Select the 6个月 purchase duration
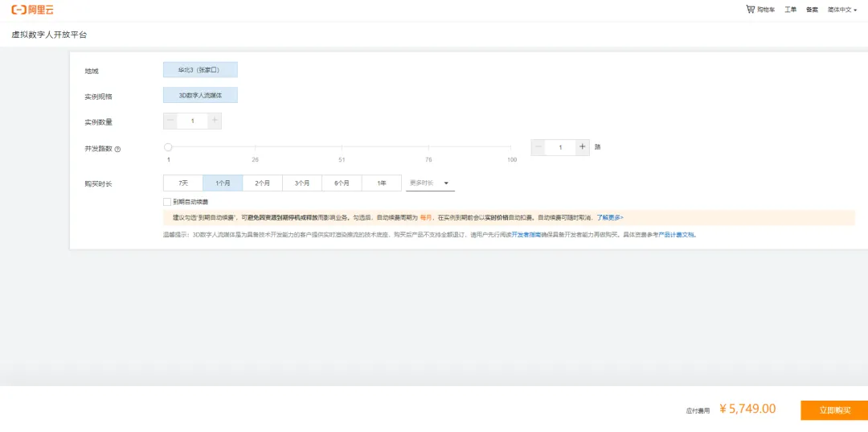This screenshot has height=432, width=868. tap(342, 183)
